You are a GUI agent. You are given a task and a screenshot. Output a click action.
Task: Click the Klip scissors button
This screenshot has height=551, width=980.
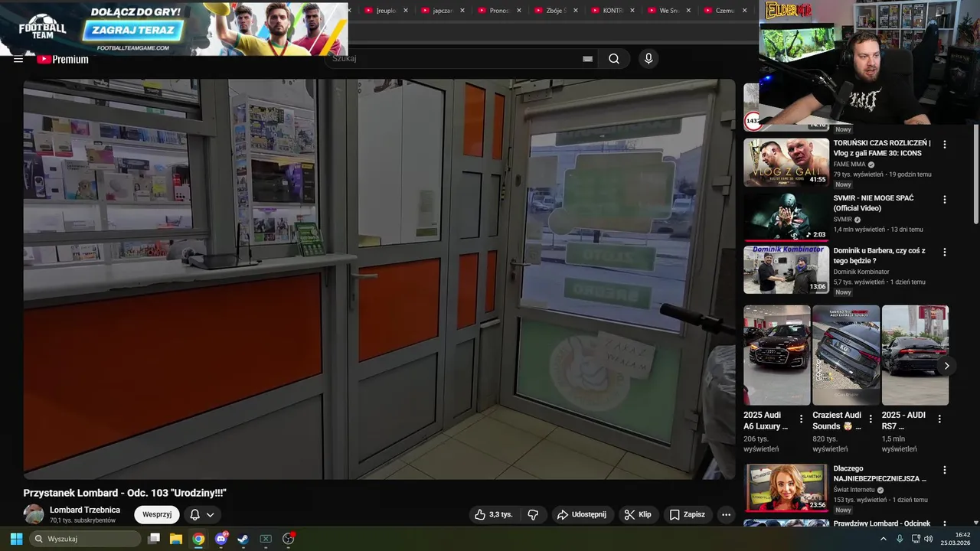click(638, 514)
